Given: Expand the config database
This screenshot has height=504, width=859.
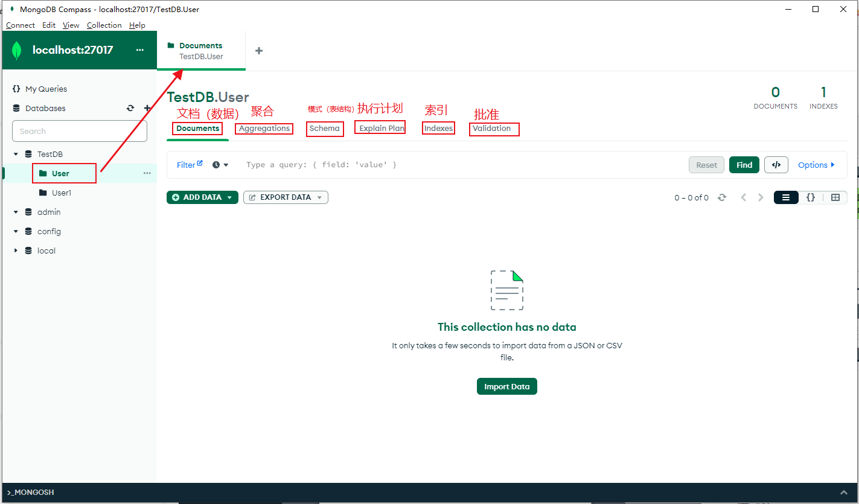Looking at the screenshot, I should click(16, 232).
